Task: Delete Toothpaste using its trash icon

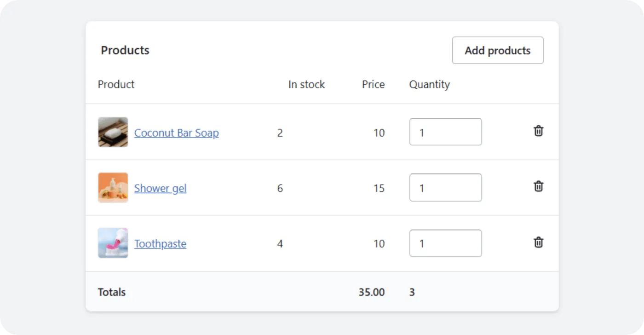Action: [538, 243]
